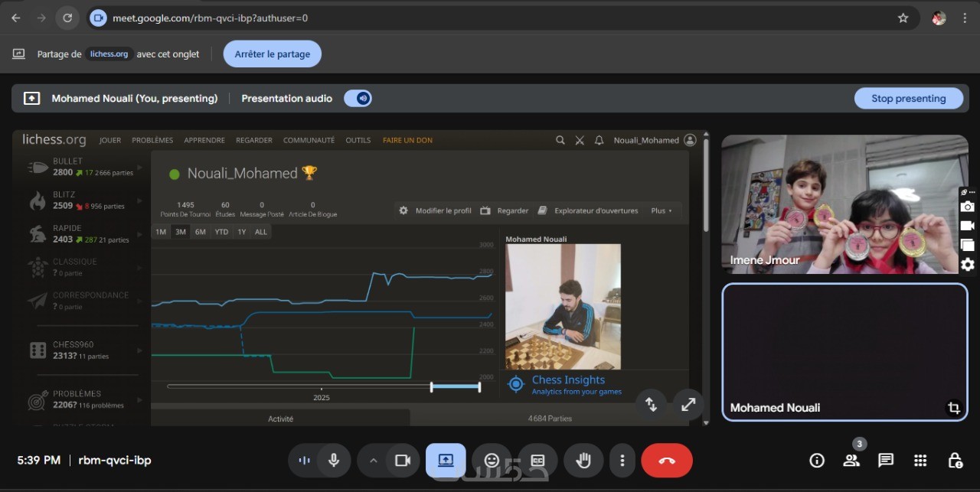Open the activities grid icon

920,461
